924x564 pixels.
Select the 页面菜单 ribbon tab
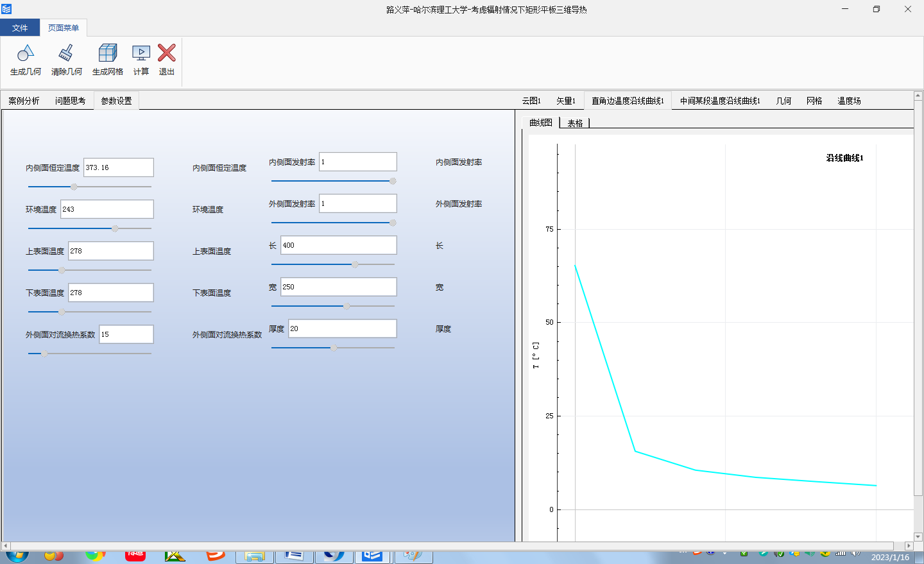tap(64, 28)
